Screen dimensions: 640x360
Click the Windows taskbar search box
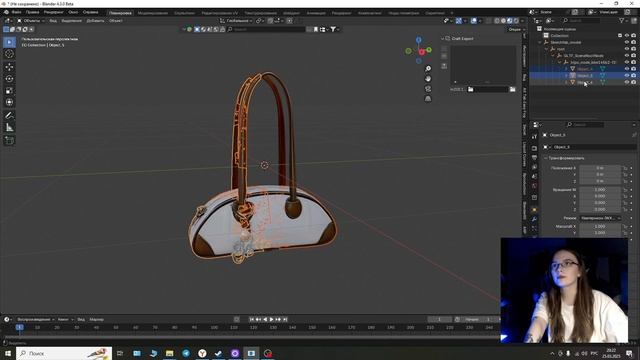[x=64, y=353]
